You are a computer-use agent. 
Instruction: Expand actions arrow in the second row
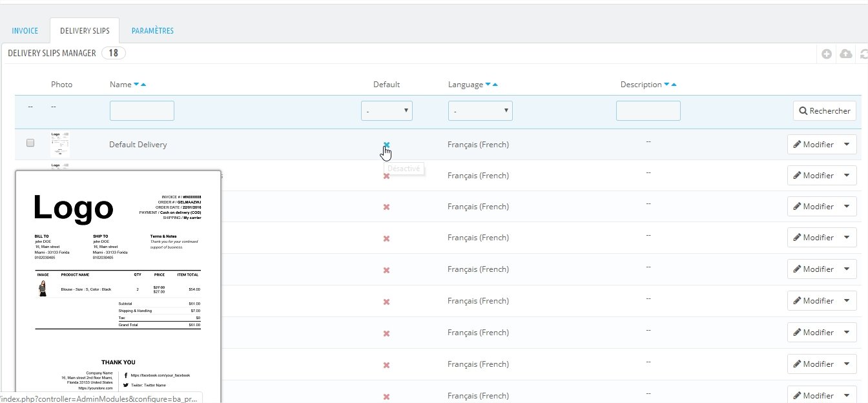847,176
